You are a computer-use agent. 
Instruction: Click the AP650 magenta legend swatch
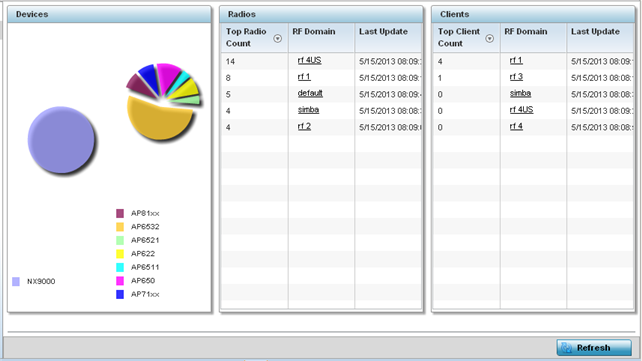click(x=120, y=281)
